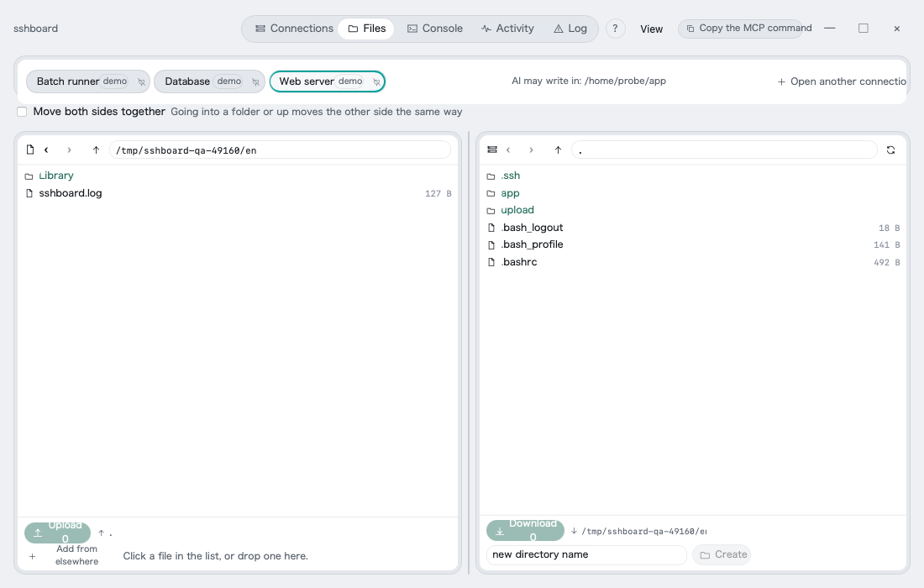Image resolution: width=924 pixels, height=588 pixels.
Task: Click the help question mark button
Action: [x=615, y=29]
